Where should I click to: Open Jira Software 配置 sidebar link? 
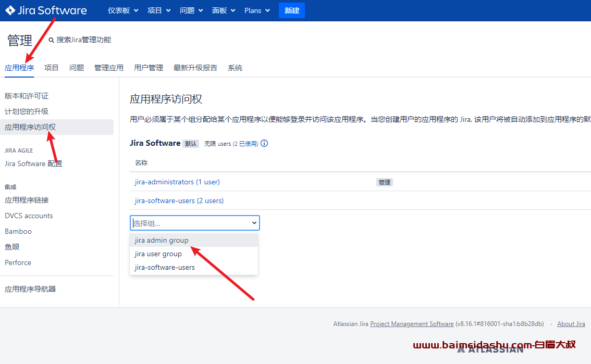pyautogui.click(x=33, y=164)
